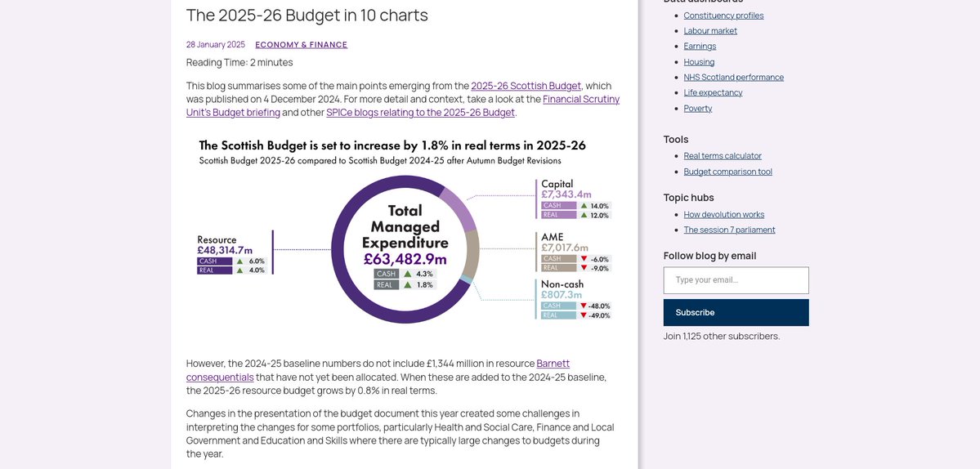Screen dimensions: 980x469
Task: Open the Poverty dashboard link
Action: point(697,108)
